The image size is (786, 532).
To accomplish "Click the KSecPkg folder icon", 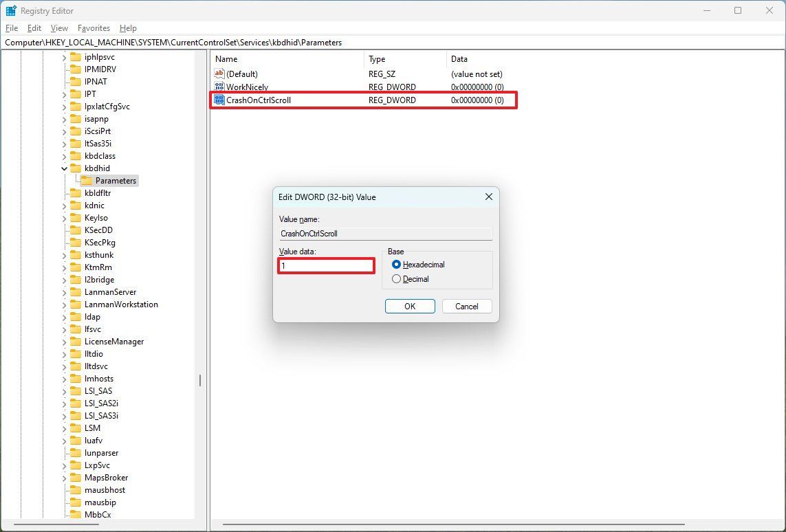I will 76,243.
